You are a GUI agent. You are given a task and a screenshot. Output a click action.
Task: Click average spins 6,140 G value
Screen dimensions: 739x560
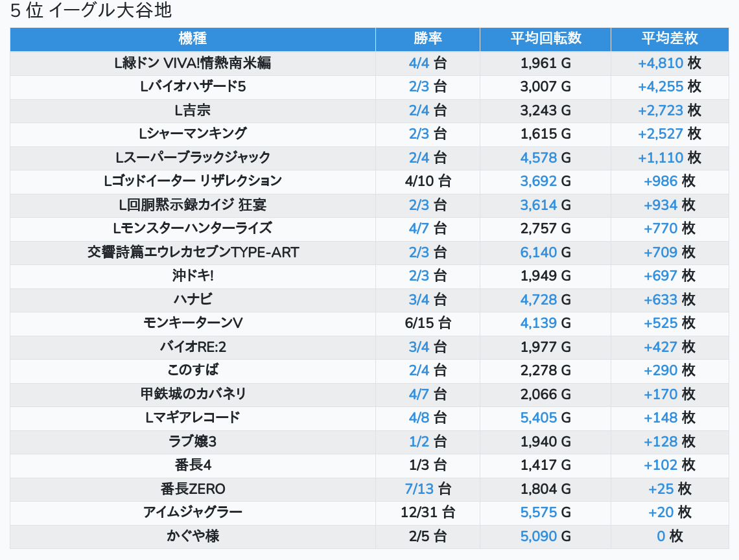[545, 252]
